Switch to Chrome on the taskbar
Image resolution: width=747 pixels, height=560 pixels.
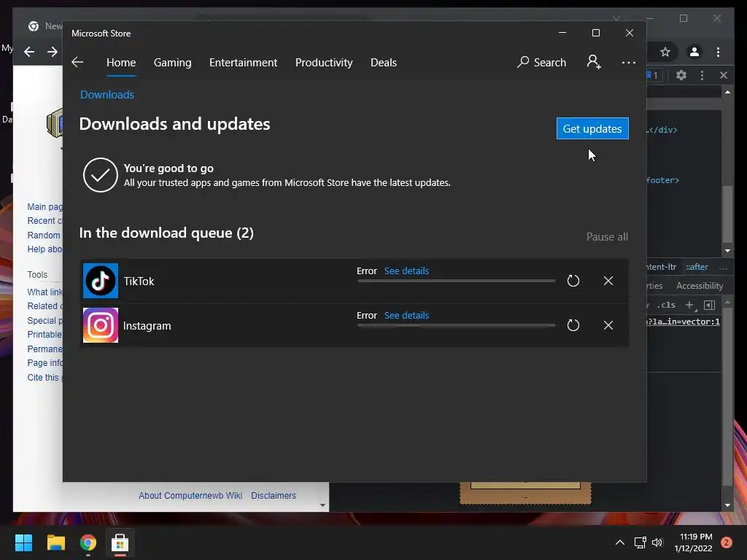pos(88,542)
